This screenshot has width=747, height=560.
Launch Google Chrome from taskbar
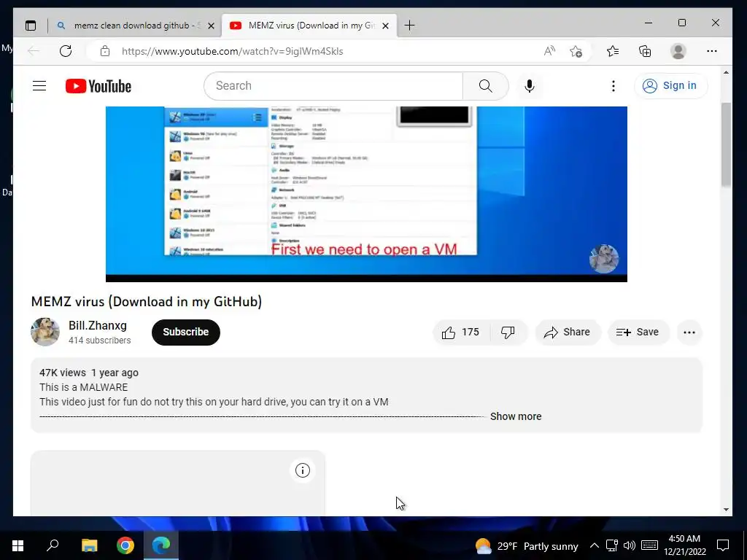125,545
